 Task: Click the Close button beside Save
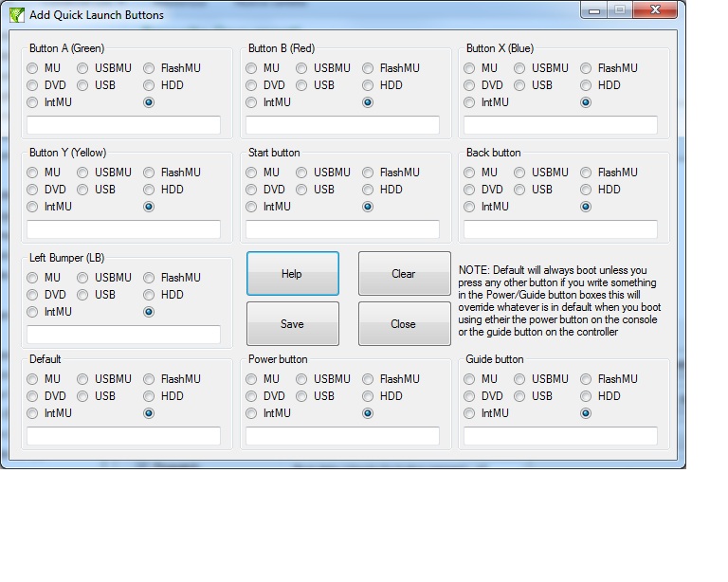(404, 324)
